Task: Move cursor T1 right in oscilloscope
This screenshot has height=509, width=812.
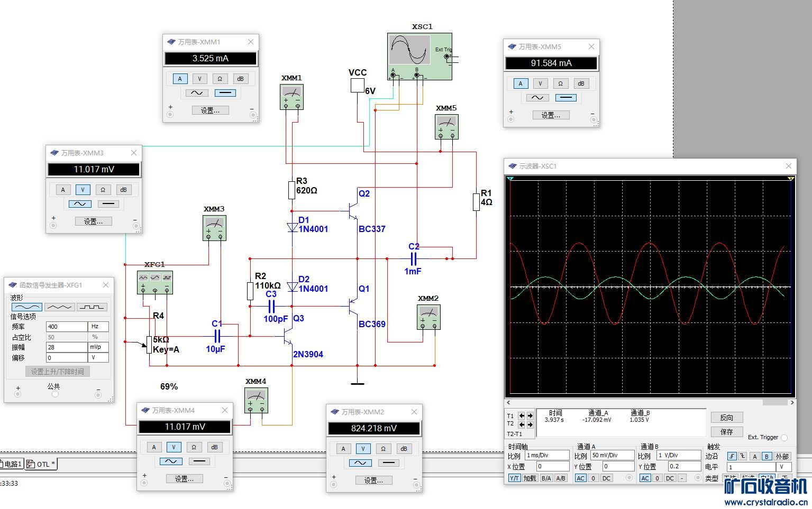Action: 530,416
